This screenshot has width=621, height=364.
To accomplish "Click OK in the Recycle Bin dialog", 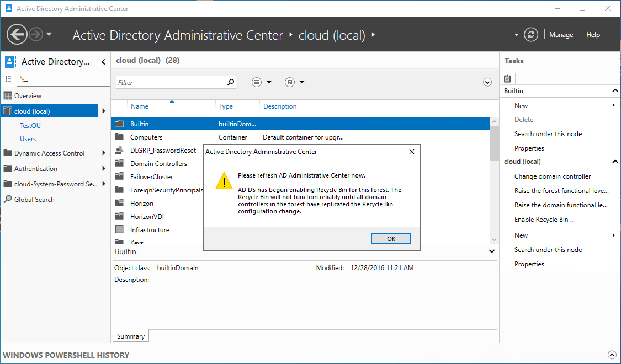I will pos(391,239).
